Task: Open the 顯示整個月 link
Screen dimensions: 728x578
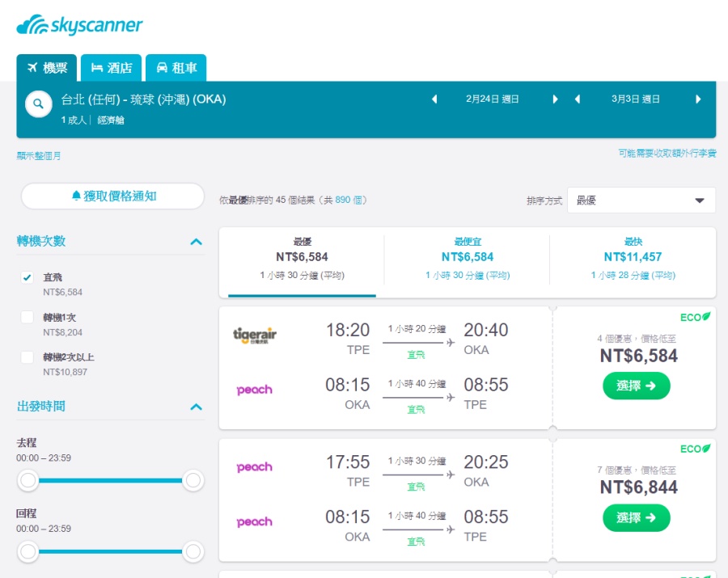Action: pos(39,156)
